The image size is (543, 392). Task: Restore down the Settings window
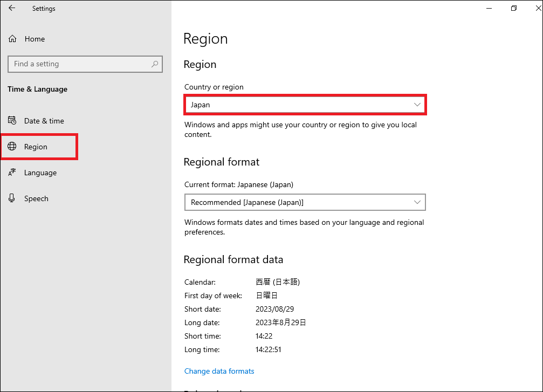514,8
